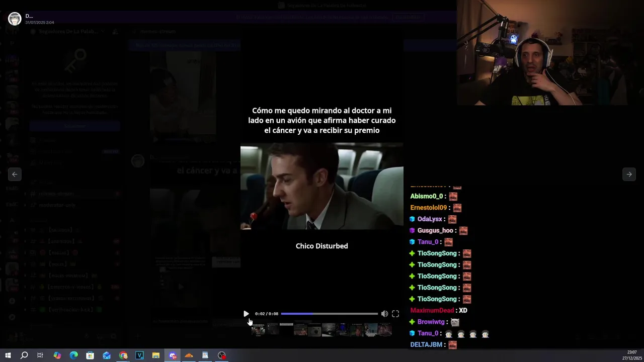
Task: Switch to OBS Studio on the taskbar
Action: coord(222,355)
